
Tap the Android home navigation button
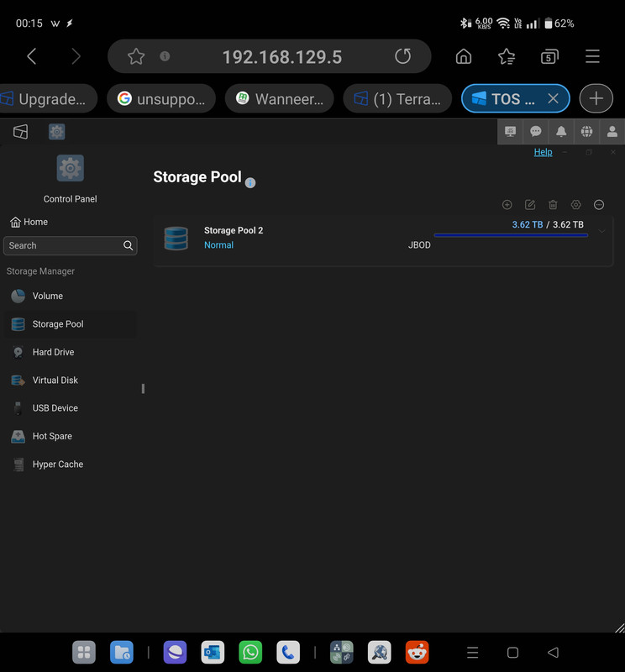click(512, 653)
